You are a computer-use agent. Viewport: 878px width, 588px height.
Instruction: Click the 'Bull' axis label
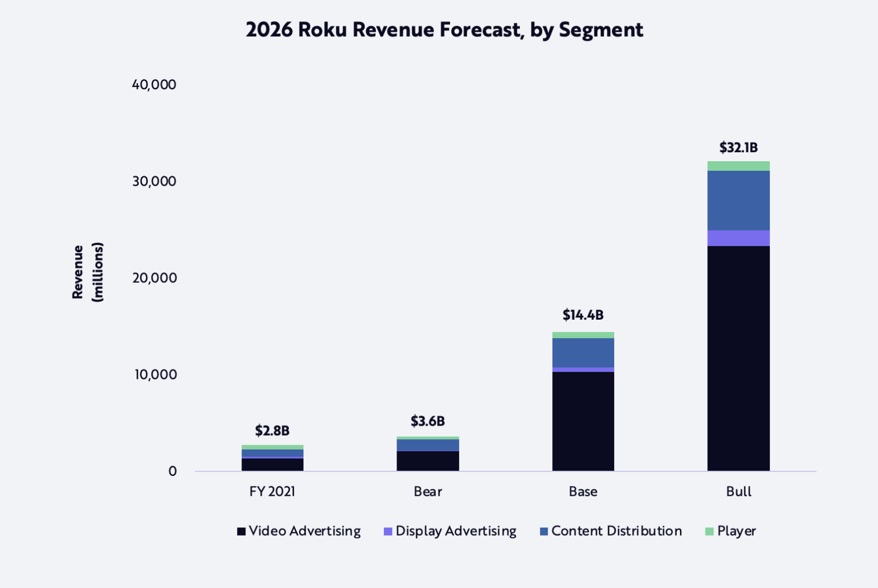[739, 491]
